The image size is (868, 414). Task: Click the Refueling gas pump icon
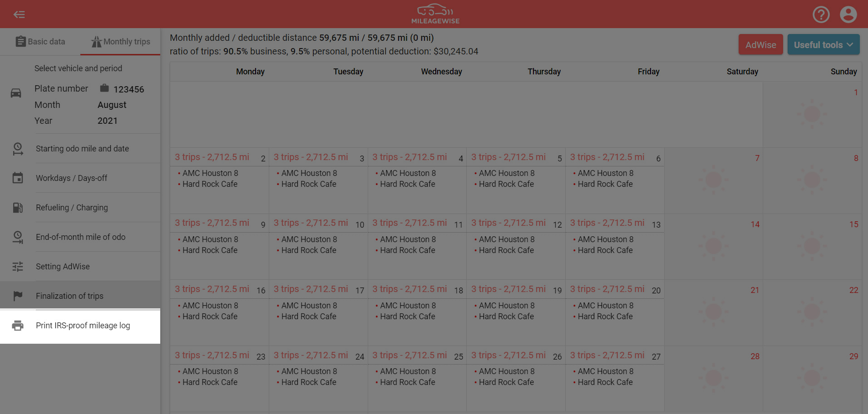pos(18,208)
